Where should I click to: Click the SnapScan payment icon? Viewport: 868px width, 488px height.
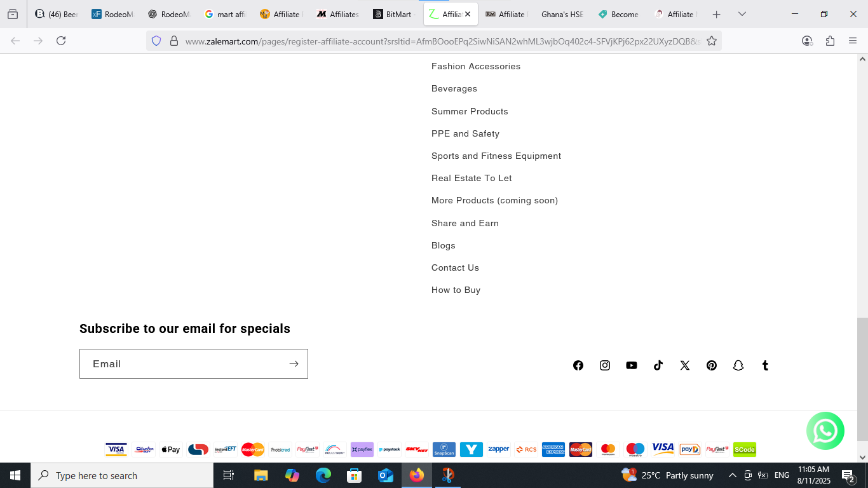point(444,449)
